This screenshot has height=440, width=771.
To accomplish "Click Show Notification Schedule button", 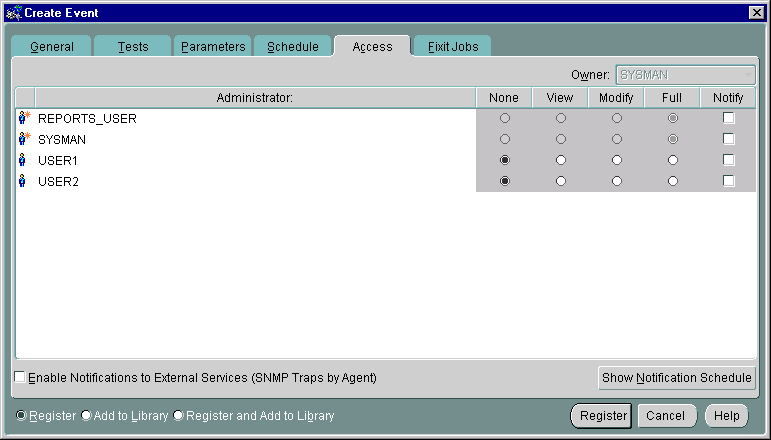I will pyautogui.click(x=677, y=377).
